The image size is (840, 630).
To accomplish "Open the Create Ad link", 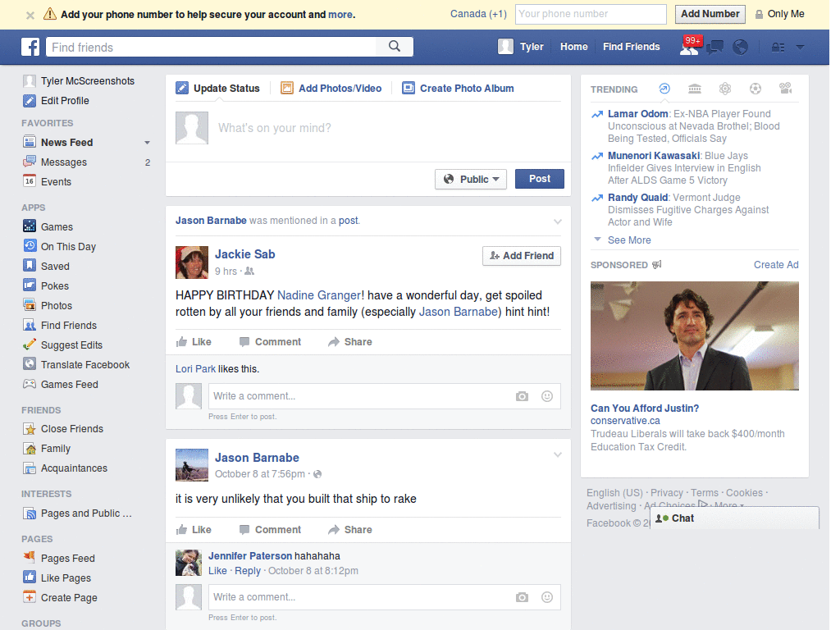I will tap(776, 265).
